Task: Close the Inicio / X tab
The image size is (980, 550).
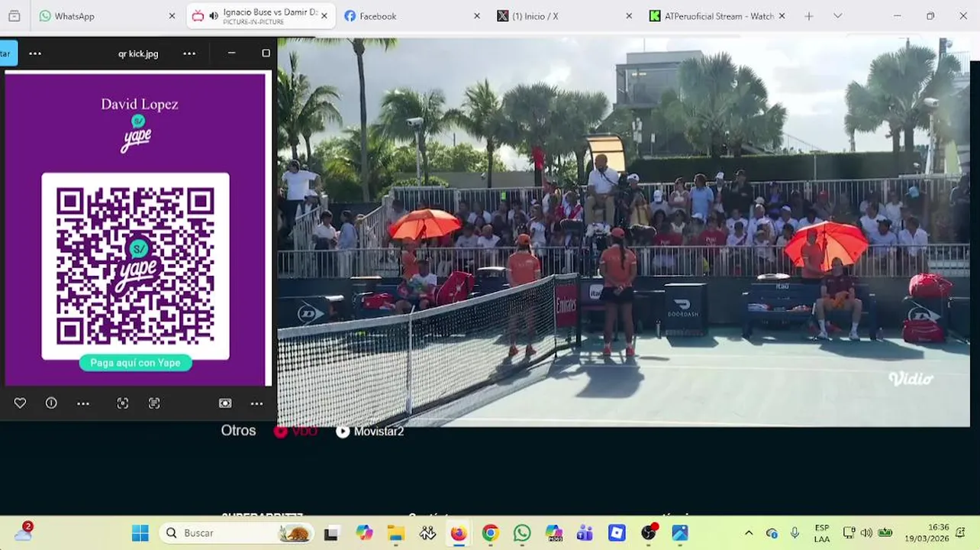Action: pyautogui.click(x=629, y=16)
